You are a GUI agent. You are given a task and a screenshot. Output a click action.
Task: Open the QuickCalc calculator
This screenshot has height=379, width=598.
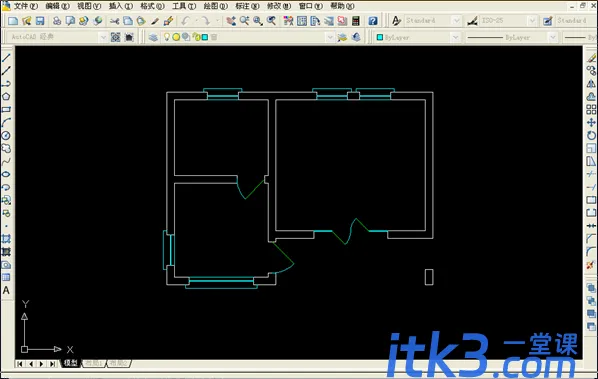pos(356,21)
